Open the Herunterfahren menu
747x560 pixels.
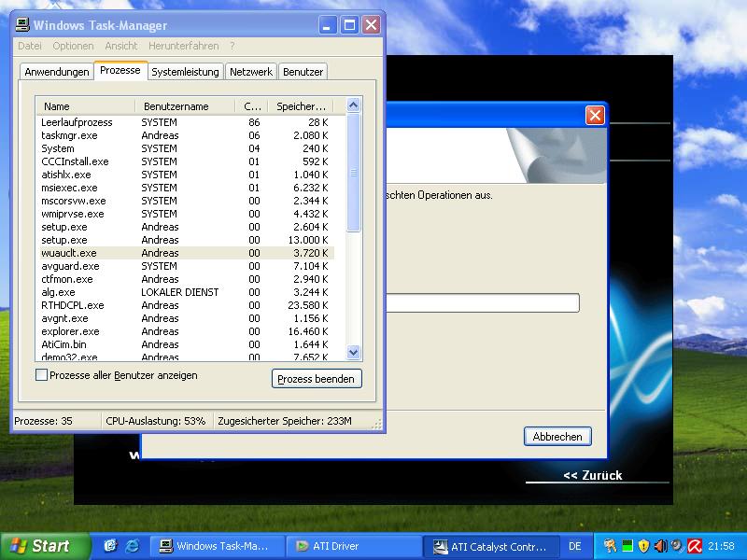coord(183,46)
